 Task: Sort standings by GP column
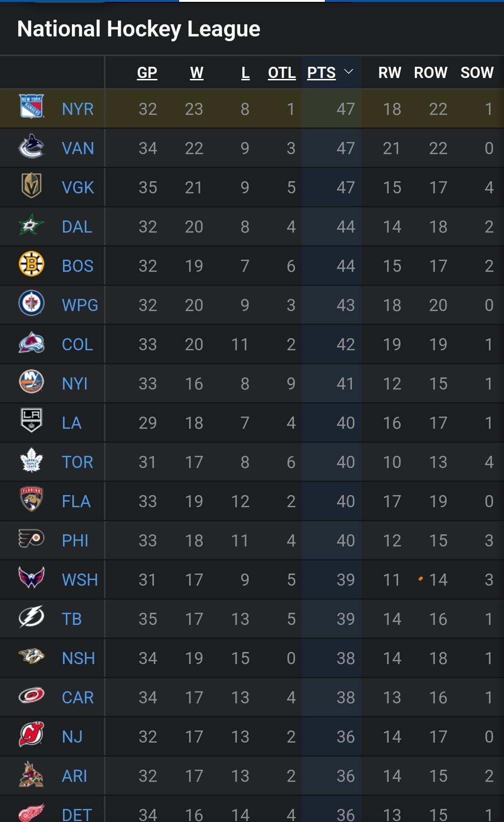pos(147,73)
